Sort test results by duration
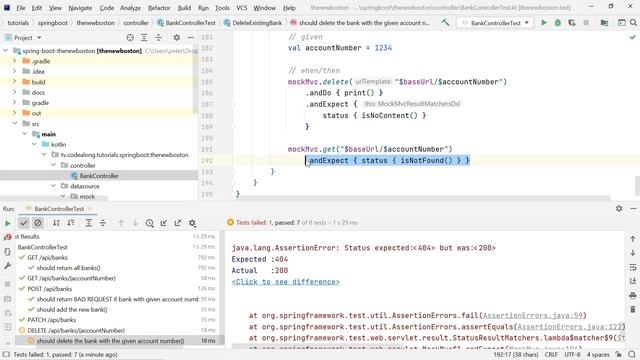The image size is (640, 360). tap(71, 223)
